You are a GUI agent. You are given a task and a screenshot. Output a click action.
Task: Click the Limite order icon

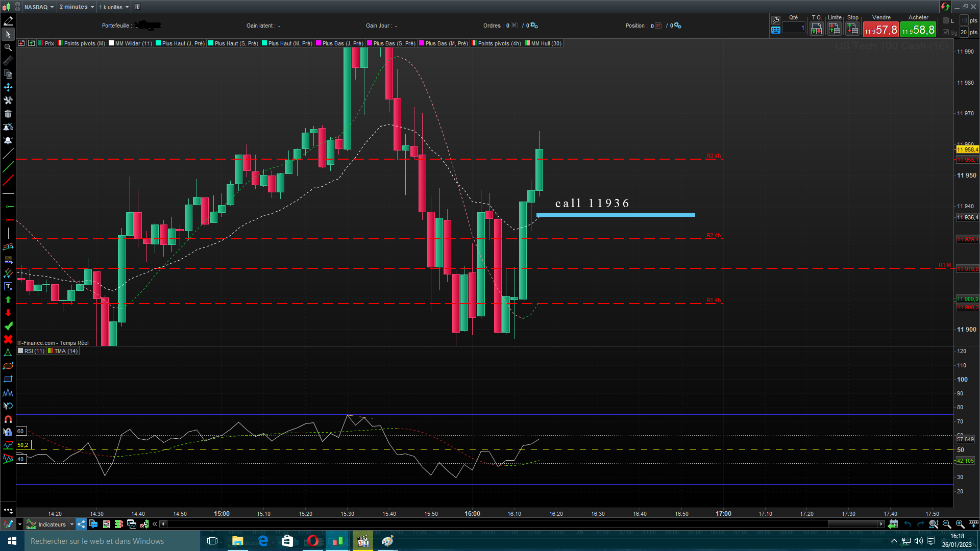[834, 29]
